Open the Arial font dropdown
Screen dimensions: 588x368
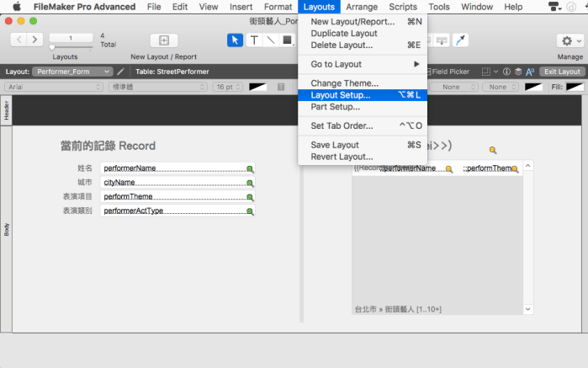(x=54, y=87)
